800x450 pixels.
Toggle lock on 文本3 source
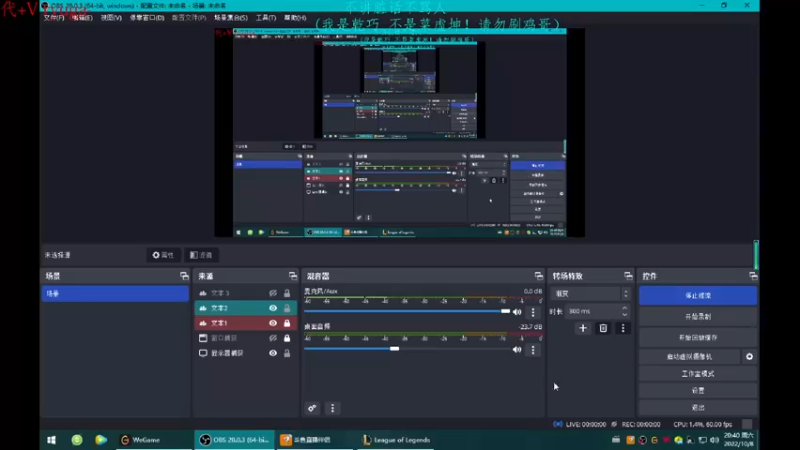pos(287,293)
